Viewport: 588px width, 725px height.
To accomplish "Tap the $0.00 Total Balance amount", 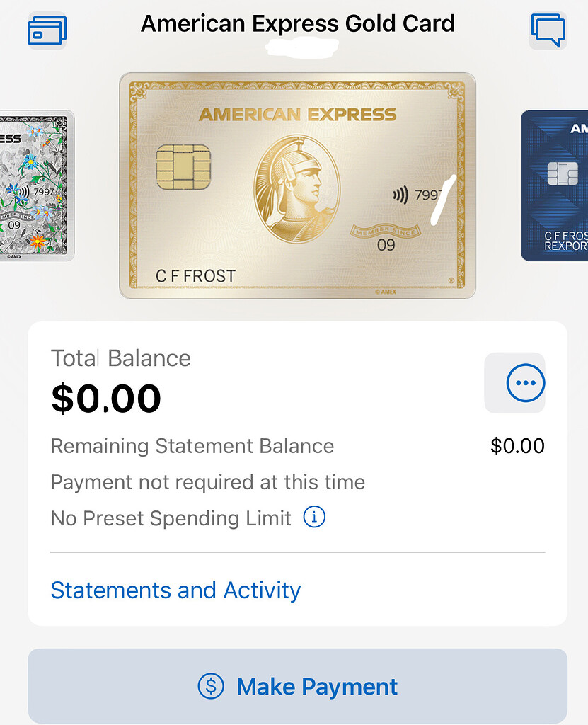I will tap(106, 399).
